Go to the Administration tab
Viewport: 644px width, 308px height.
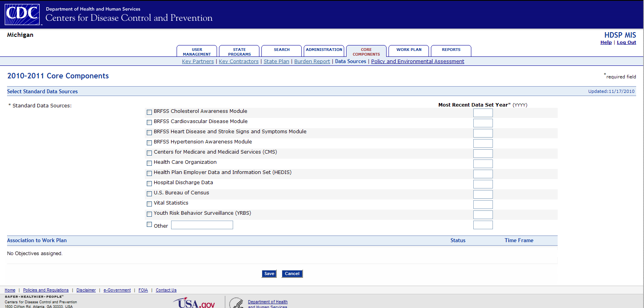[x=324, y=51]
